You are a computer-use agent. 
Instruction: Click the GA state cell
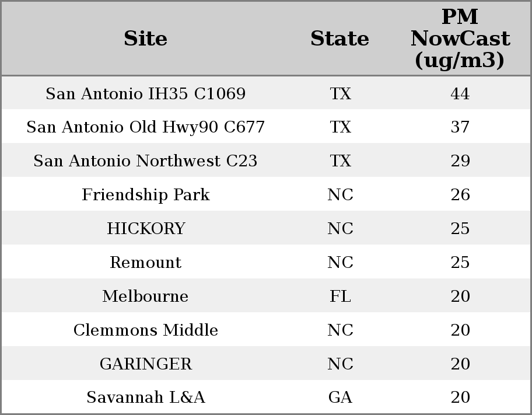tap(340, 397)
